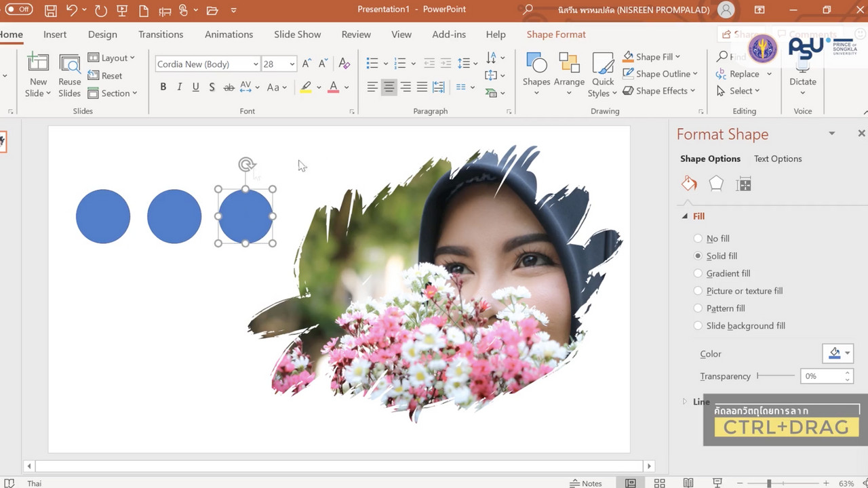Open the Insert tab
868x488 pixels.
(x=55, y=35)
